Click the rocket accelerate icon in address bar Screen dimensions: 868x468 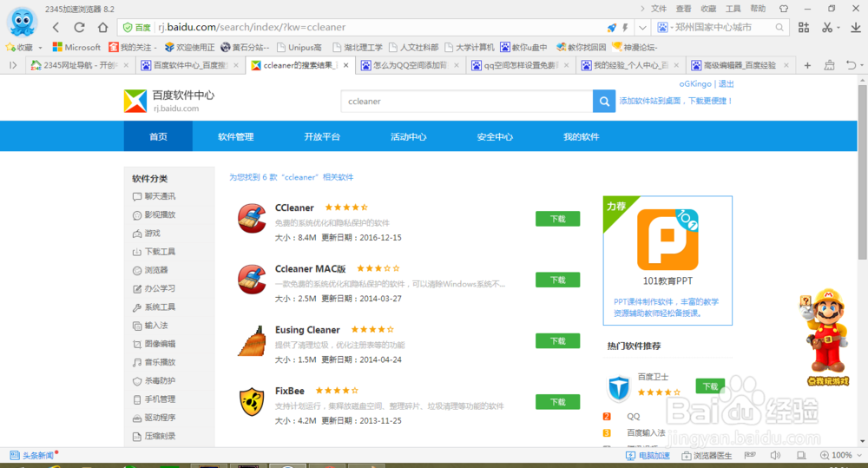611,27
